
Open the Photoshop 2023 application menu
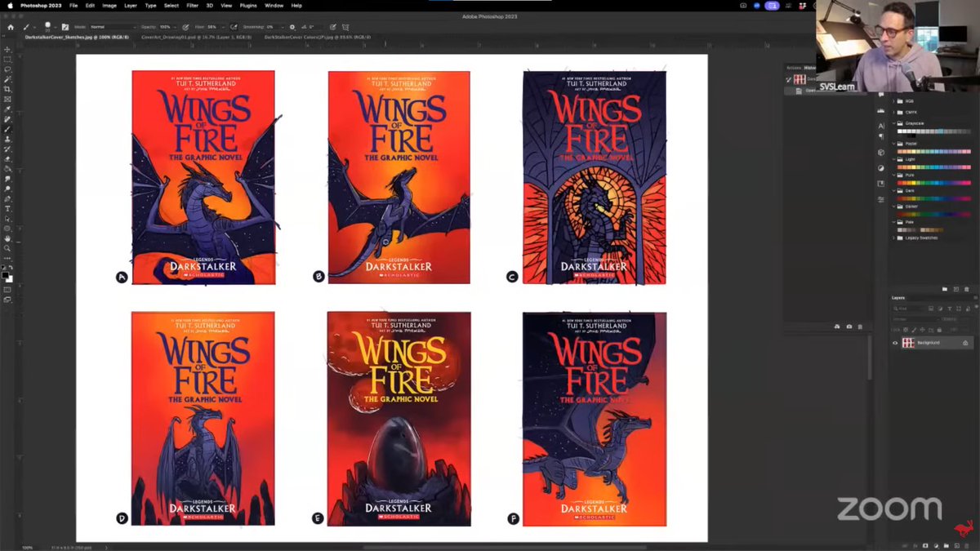tap(42, 5)
